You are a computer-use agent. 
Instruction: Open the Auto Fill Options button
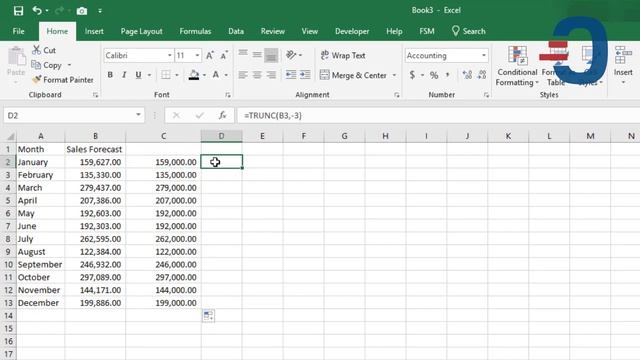click(x=208, y=316)
